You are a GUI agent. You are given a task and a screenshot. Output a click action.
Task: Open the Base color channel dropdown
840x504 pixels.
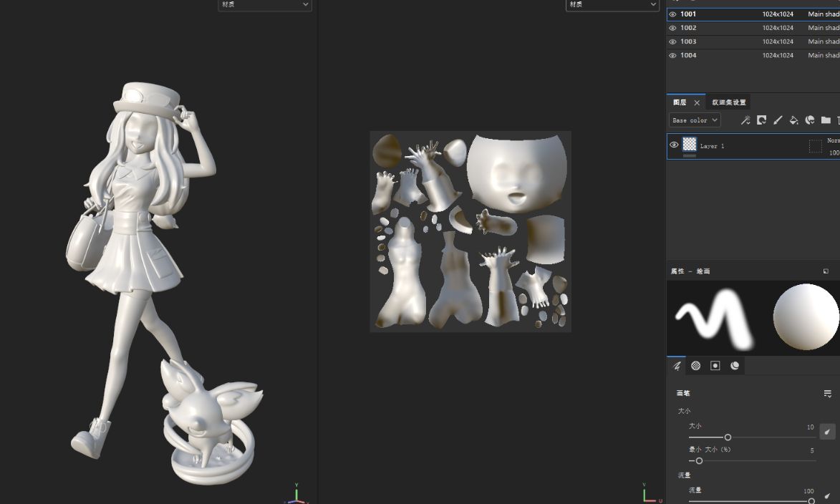click(x=694, y=120)
